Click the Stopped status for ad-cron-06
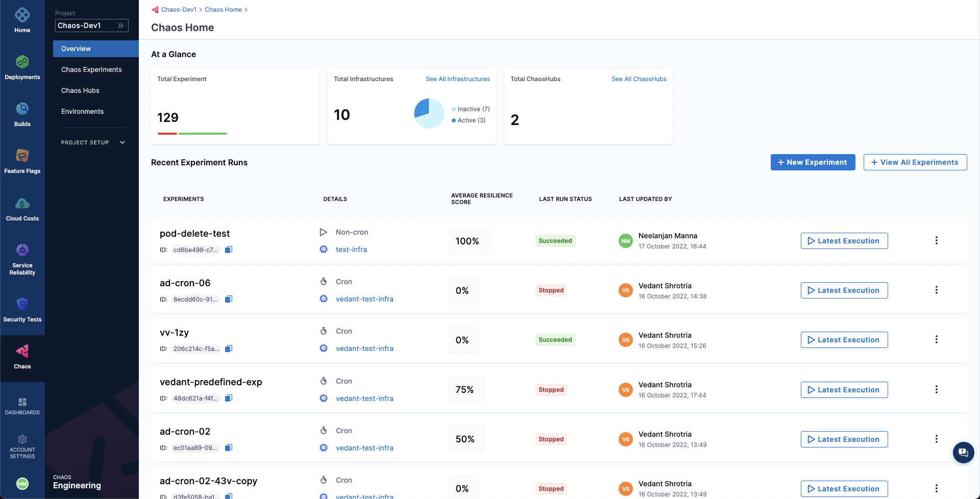This screenshot has height=499, width=980. point(551,290)
